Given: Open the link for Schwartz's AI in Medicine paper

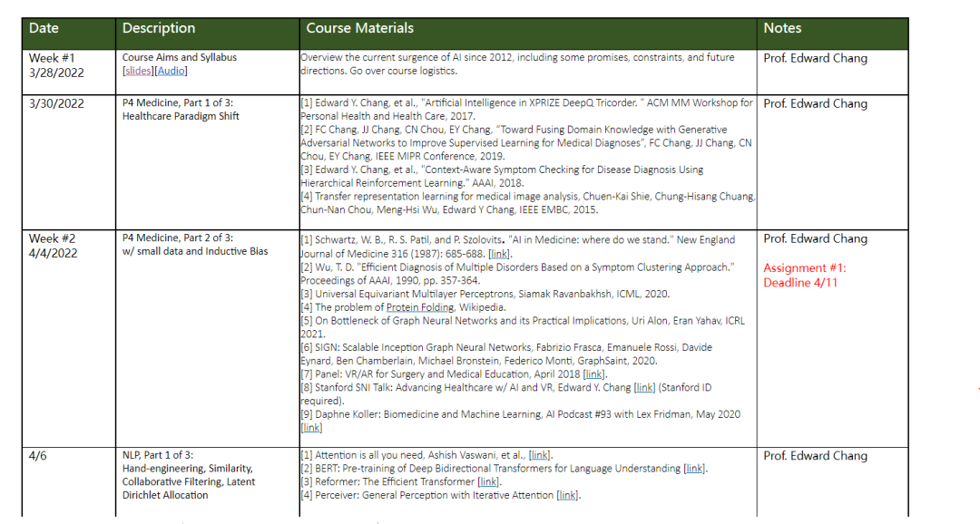Looking at the screenshot, I should 498,254.
